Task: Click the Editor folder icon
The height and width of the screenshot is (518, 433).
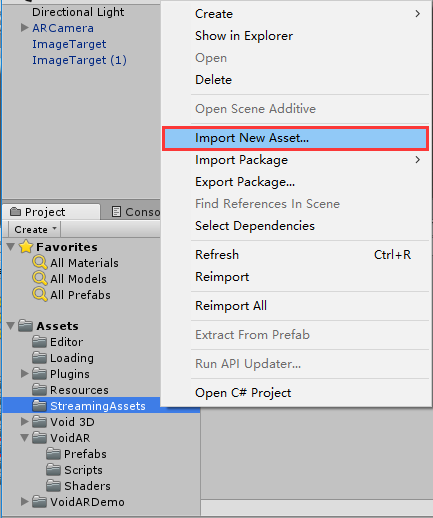Action: click(x=39, y=342)
